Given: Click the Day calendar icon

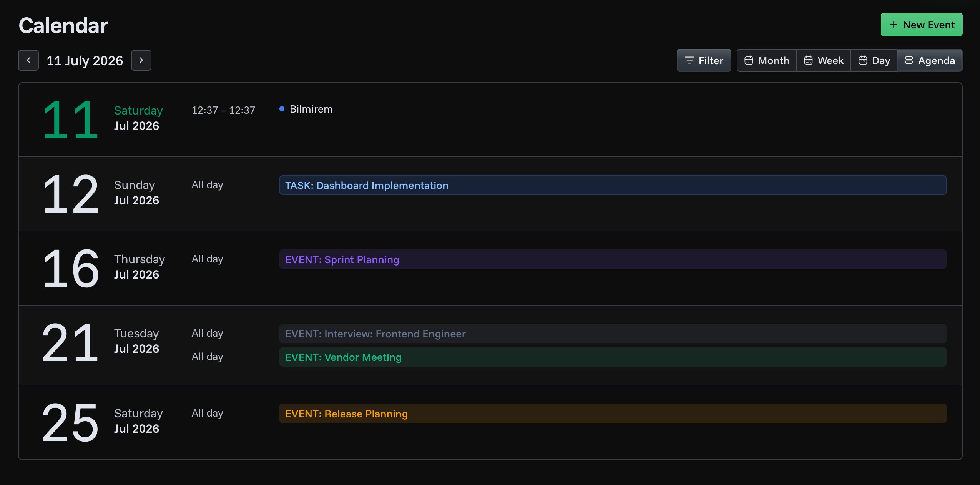Looking at the screenshot, I should coord(863,60).
